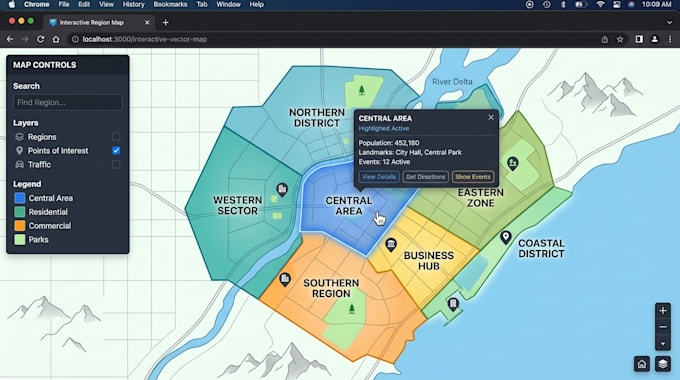This screenshot has width=680, height=380.
Task: Click the Commercial orange legend swatch
Action: [x=20, y=226]
